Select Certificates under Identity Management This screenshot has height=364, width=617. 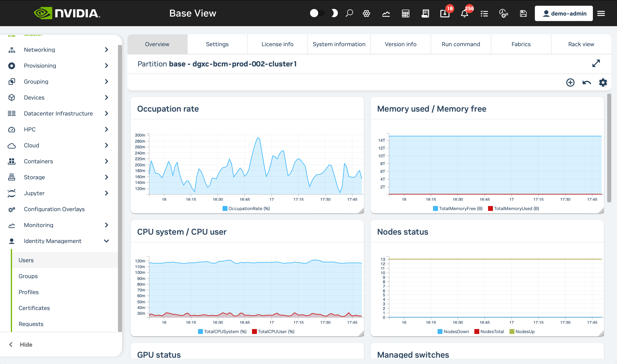tap(65, 308)
